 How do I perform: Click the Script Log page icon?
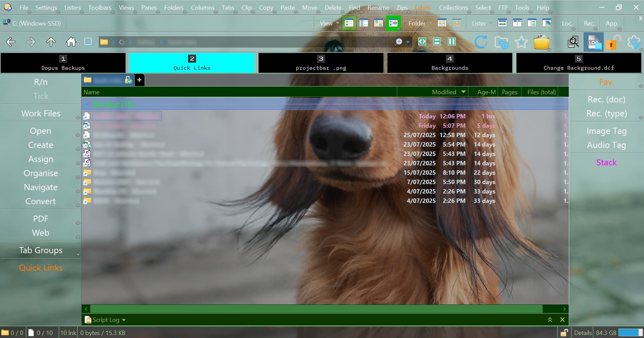pyautogui.click(x=88, y=320)
